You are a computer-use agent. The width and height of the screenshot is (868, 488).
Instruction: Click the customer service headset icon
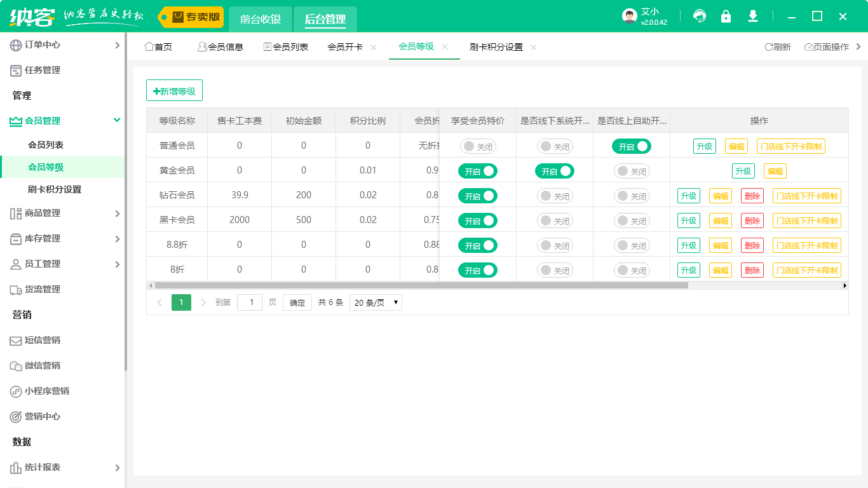tap(700, 17)
